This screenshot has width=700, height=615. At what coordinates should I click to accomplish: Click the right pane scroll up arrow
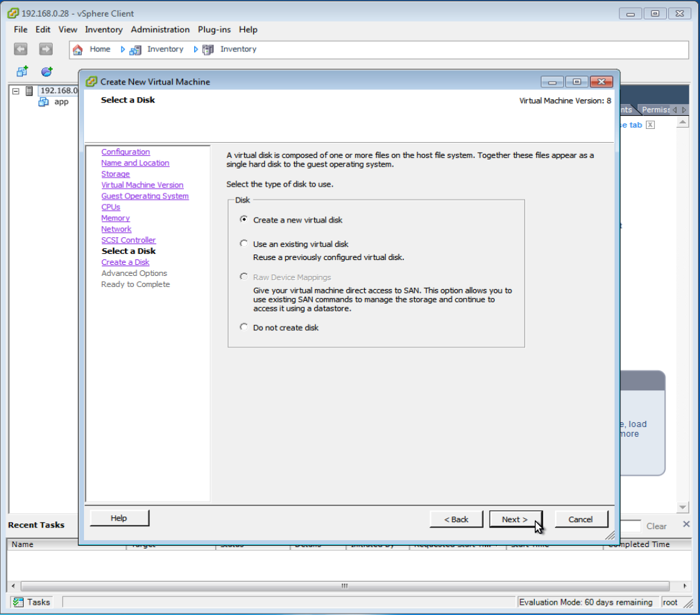[683, 122]
